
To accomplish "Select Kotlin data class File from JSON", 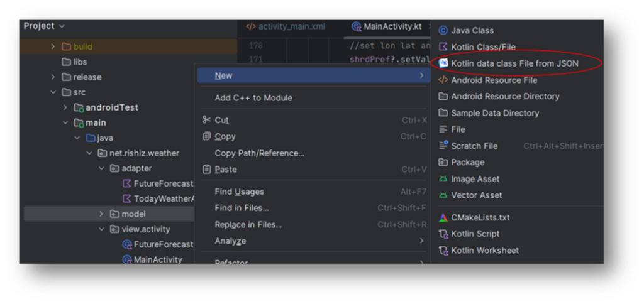I will [514, 63].
